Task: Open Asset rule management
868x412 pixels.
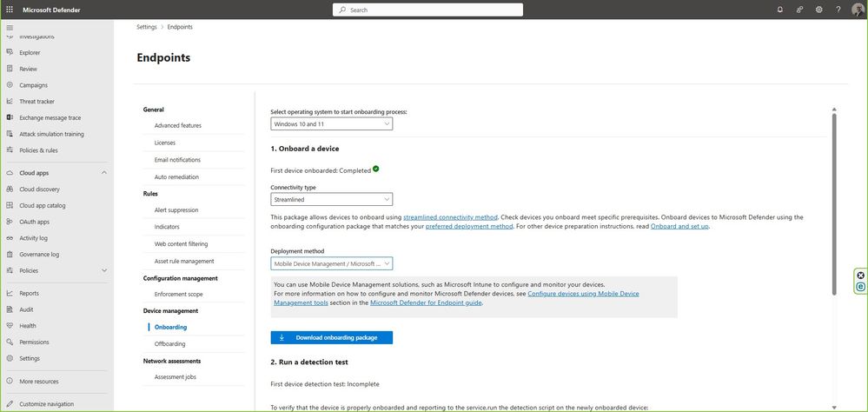Action: point(184,261)
